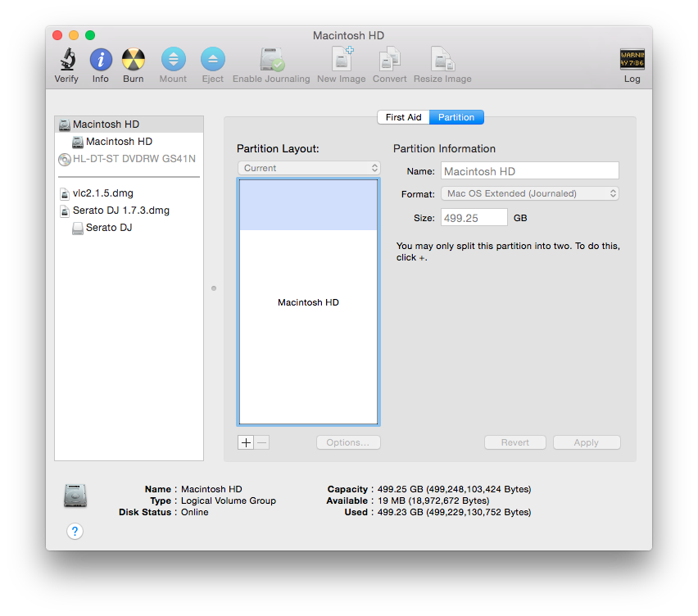Click the Logical Volume Group type text
Viewport: 698px width, 616px height.
coord(229,500)
